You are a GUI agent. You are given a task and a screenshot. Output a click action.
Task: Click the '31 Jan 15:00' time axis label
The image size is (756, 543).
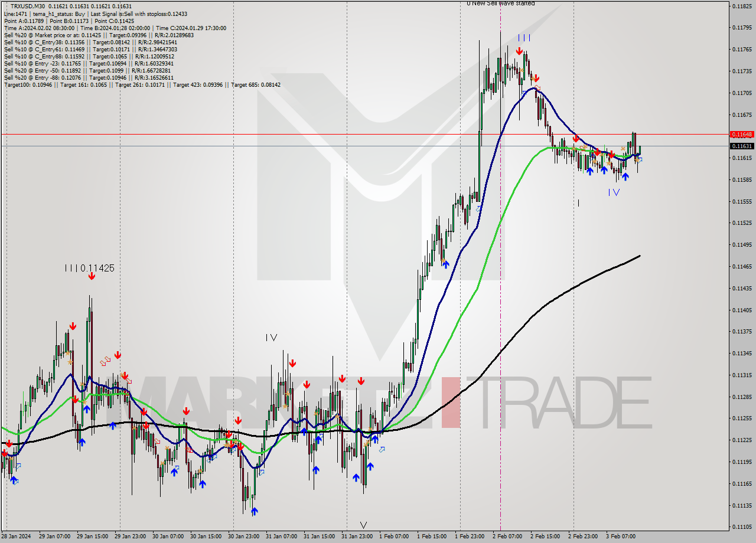click(x=319, y=537)
